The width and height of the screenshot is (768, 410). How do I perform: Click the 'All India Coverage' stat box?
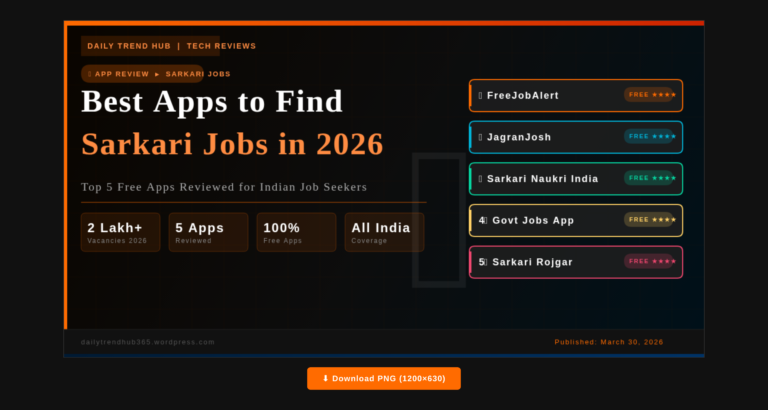click(x=384, y=232)
